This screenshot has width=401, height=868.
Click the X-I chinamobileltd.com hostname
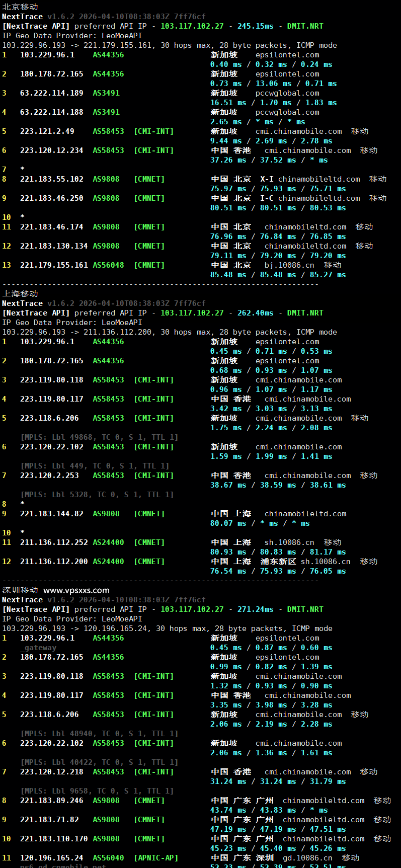click(x=310, y=179)
